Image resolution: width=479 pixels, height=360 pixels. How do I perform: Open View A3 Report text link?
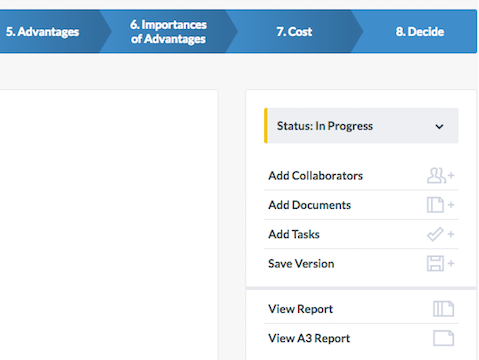point(309,338)
